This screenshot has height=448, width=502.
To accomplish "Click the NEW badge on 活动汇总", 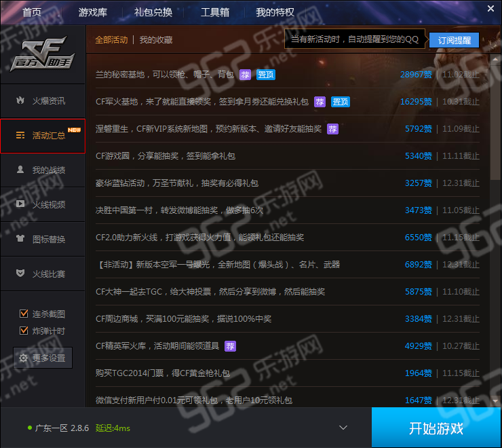I will [x=74, y=130].
